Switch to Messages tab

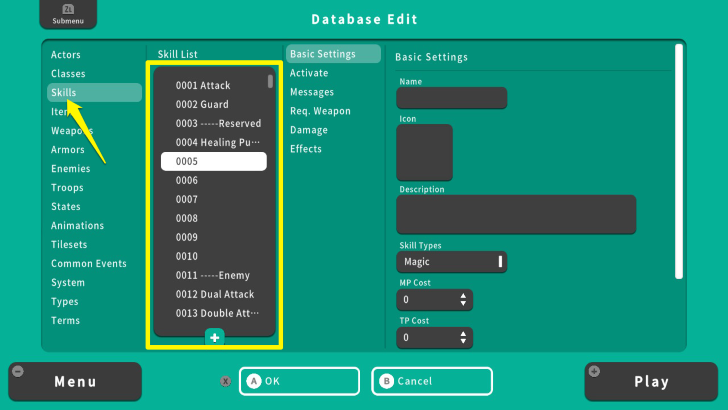click(312, 92)
